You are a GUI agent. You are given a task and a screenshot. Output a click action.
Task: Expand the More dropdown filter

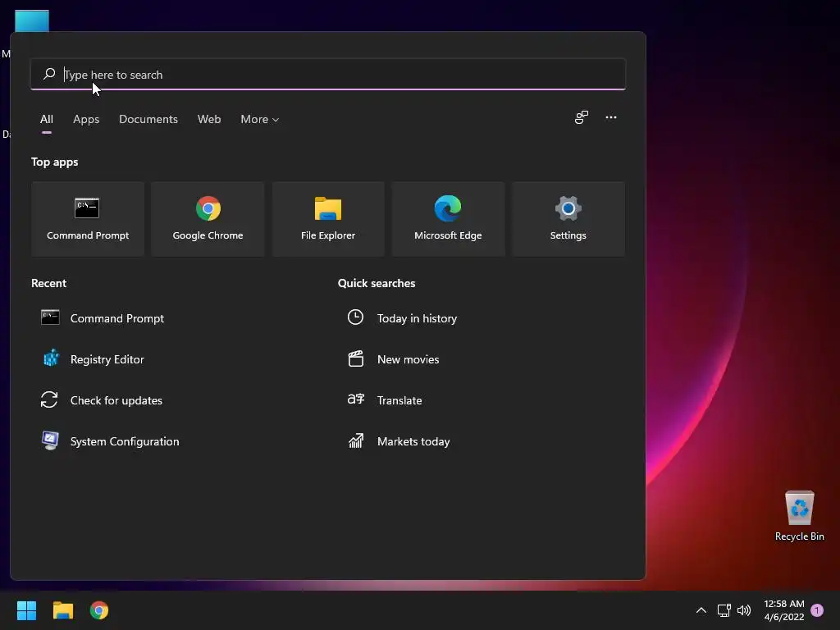(x=260, y=120)
